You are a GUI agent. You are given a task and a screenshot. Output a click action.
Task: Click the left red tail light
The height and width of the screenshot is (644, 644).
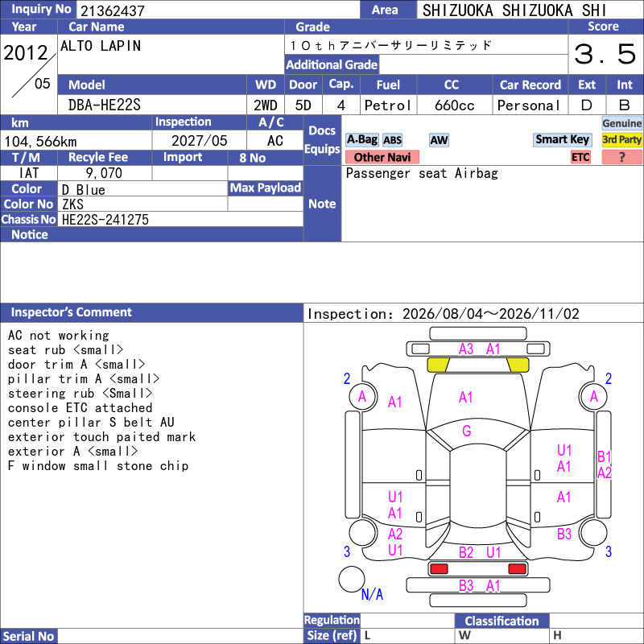tap(439, 569)
